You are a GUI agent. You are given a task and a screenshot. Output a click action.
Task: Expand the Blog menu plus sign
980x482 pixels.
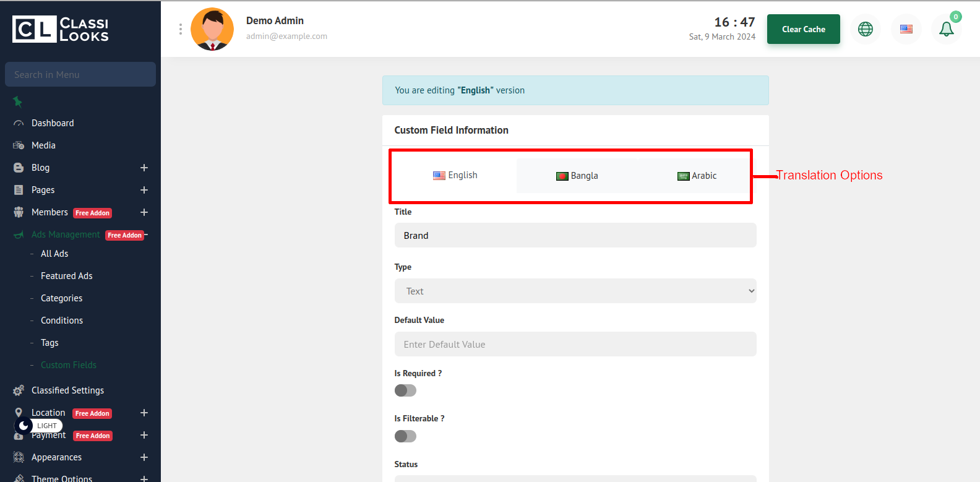coord(144,168)
